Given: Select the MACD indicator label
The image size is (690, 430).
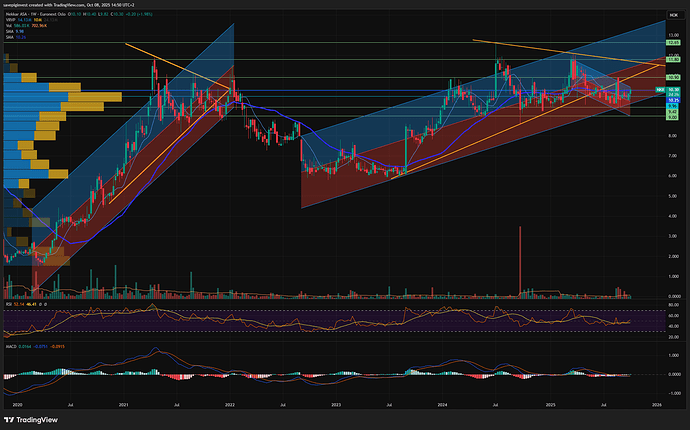Looking at the screenshot, I should pyautogui.click(x=12, y=344).
